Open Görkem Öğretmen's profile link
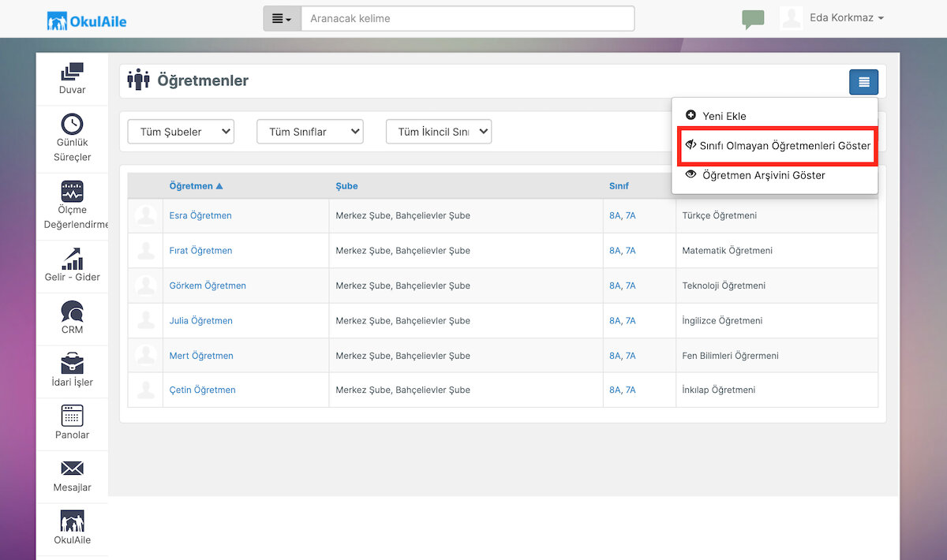 coord(208,286)
